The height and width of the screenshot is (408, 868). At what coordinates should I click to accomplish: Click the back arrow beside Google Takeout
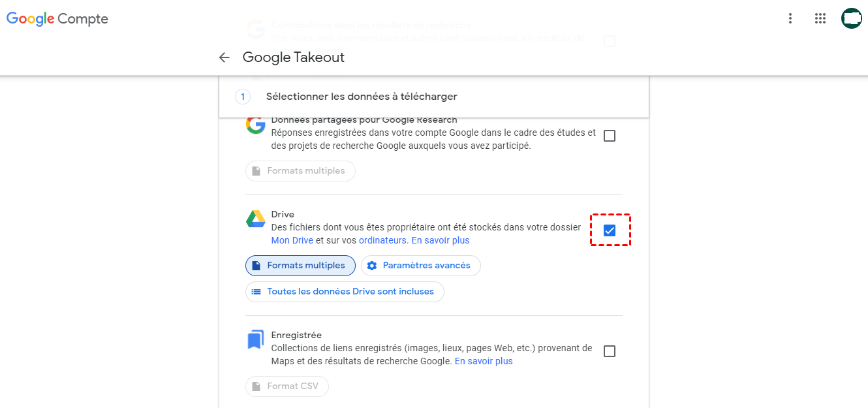point(225,57)
